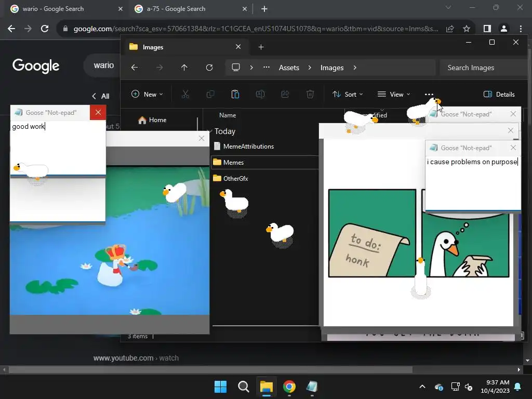
Task: Close the "i cause problems on purpose" notepad
Action: (x=513, y=148)
